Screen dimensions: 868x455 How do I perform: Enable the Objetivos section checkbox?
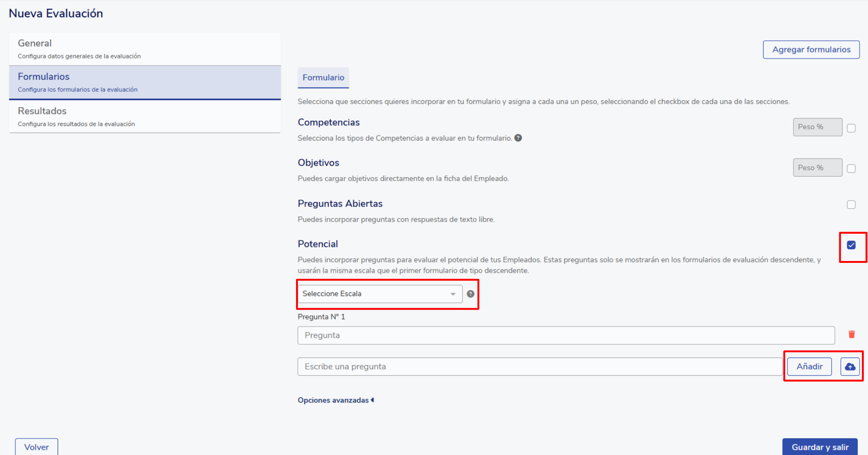(851, 169)
